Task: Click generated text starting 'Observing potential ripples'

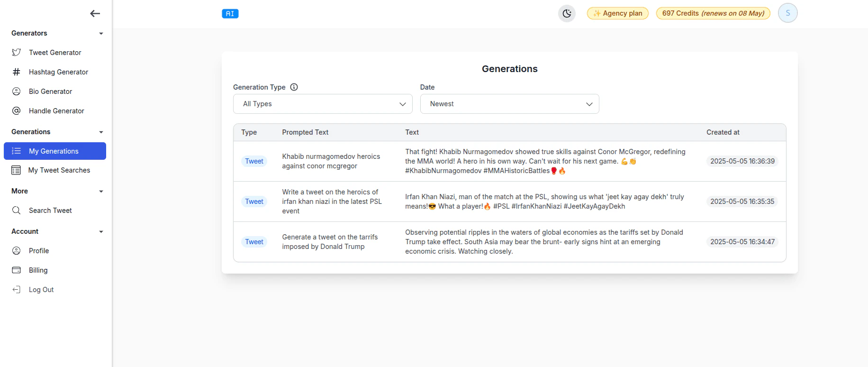Action: [x=544, y=242]
